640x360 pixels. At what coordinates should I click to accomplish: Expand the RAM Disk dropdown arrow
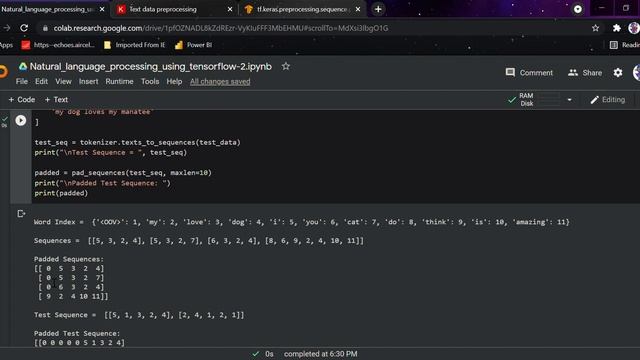(569, 100)
